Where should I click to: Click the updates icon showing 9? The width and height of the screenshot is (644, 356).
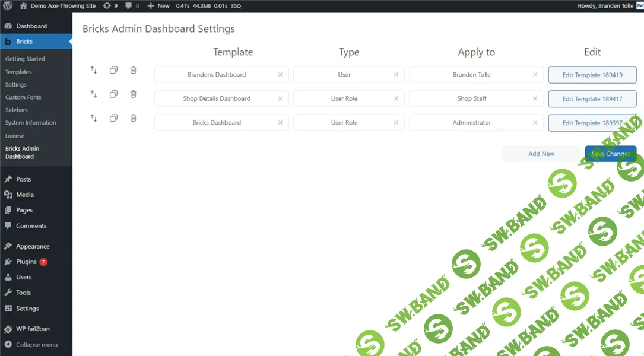[x=110, y=6]
